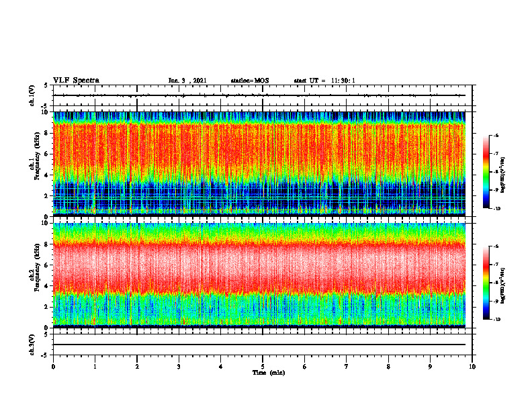Click the time axis tick label "8"
Viewport: 532px width, 411px height.
coord(388,367)
